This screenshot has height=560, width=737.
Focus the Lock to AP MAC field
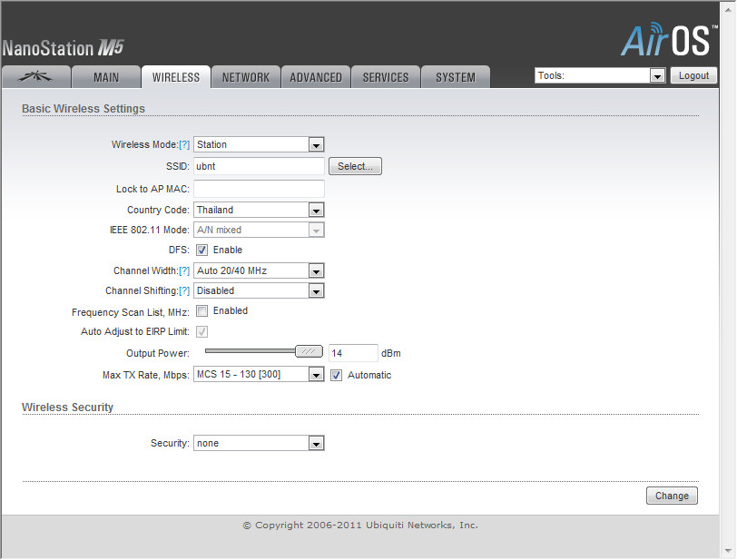[259, 189]
